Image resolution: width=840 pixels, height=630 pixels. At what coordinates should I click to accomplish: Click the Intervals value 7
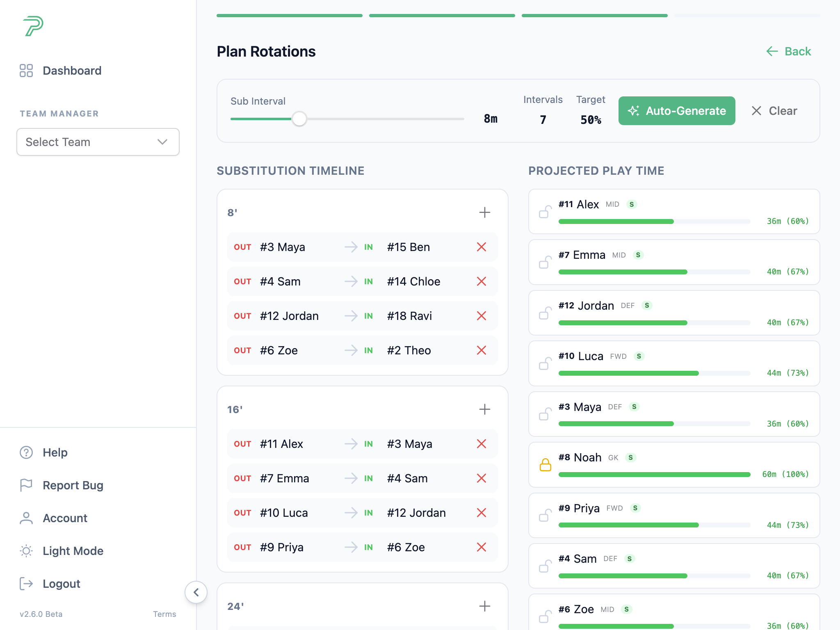point(543,120)
